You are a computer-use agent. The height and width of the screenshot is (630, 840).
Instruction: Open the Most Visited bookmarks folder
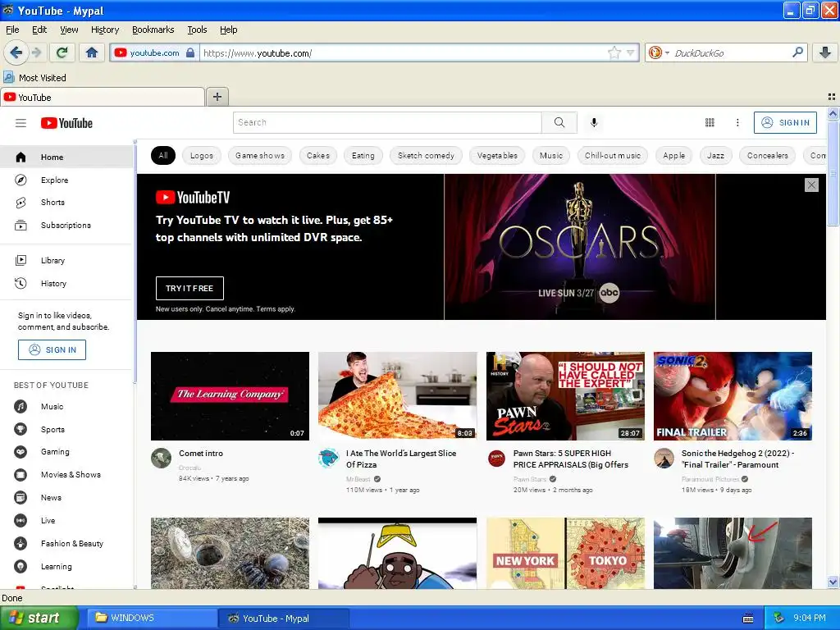[35, 78]
